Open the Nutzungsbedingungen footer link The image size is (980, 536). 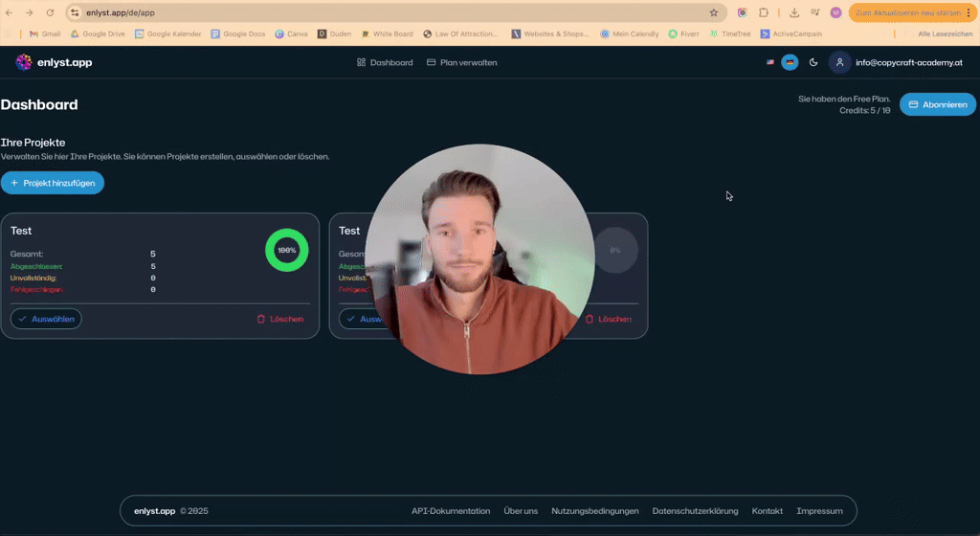(x=595, y=511)
